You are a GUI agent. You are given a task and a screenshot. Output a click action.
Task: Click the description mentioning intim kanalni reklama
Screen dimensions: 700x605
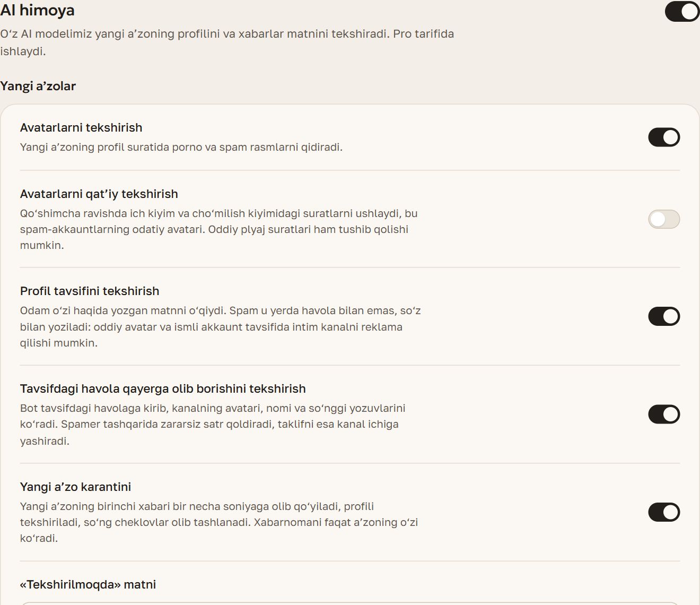click(221, 327)
